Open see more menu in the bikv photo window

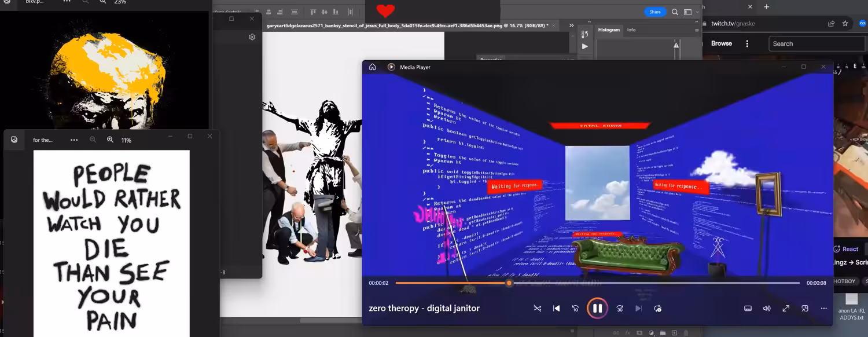point(67,2)
